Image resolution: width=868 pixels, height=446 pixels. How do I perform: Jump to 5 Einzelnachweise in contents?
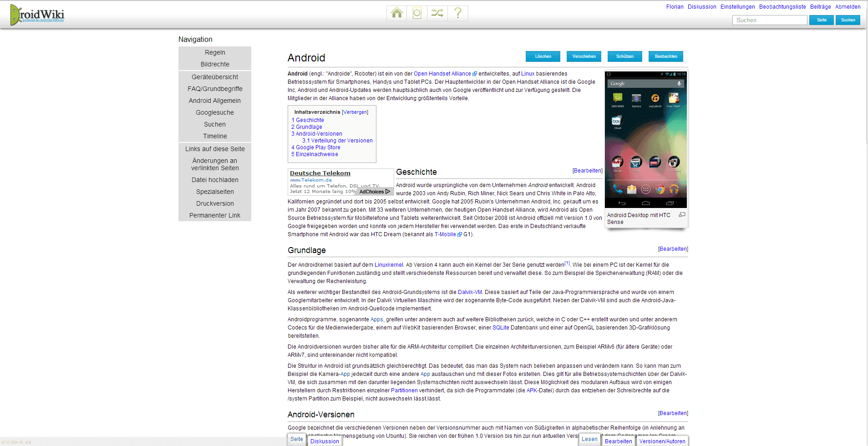[x=315, y=154]
